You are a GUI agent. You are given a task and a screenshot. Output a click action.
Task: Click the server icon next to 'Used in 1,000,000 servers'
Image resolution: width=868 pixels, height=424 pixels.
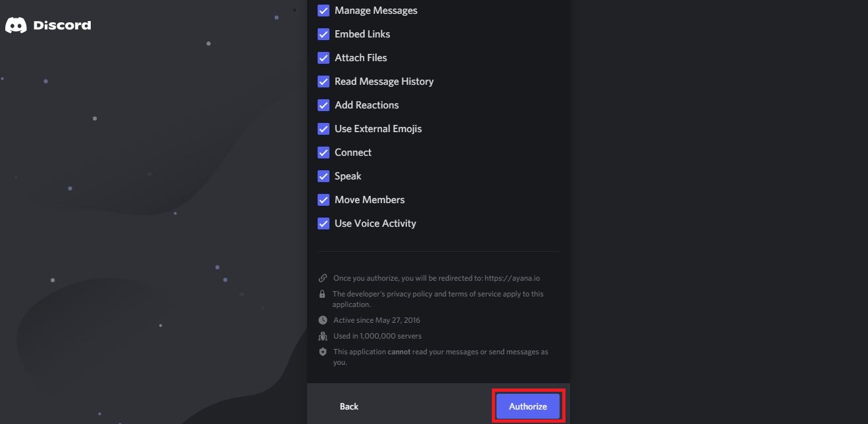[322, 336]
